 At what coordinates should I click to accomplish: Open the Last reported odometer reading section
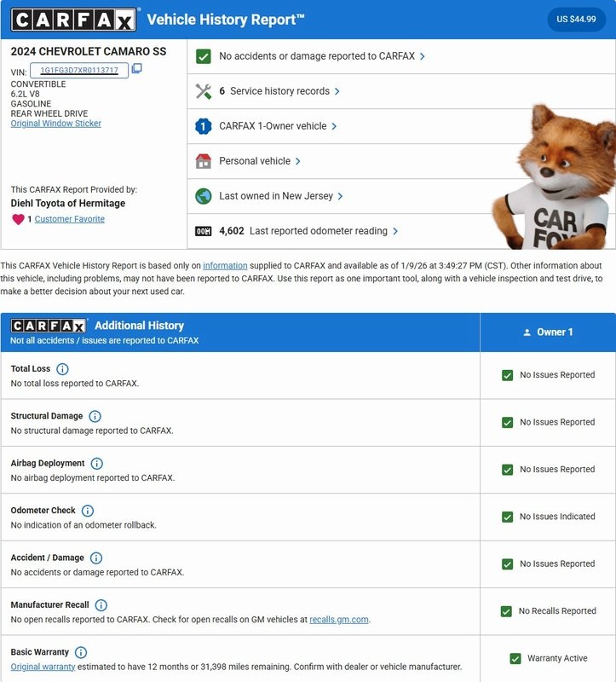tap(308, 231)
